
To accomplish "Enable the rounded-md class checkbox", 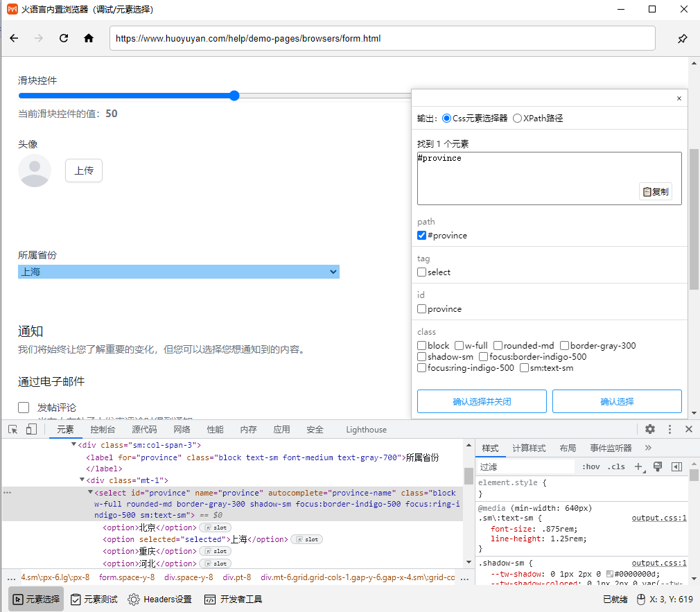I will click(x=498, y=346).
